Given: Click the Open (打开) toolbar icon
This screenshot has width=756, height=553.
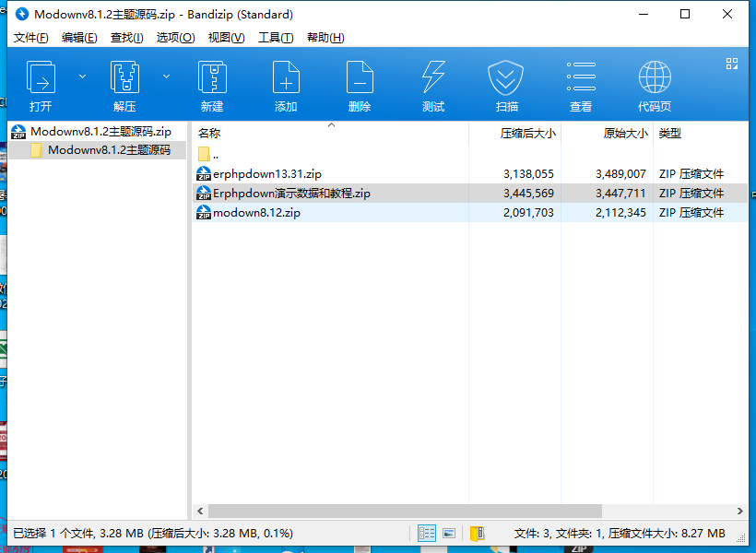Looking at the screenshot, I should 41,76.
